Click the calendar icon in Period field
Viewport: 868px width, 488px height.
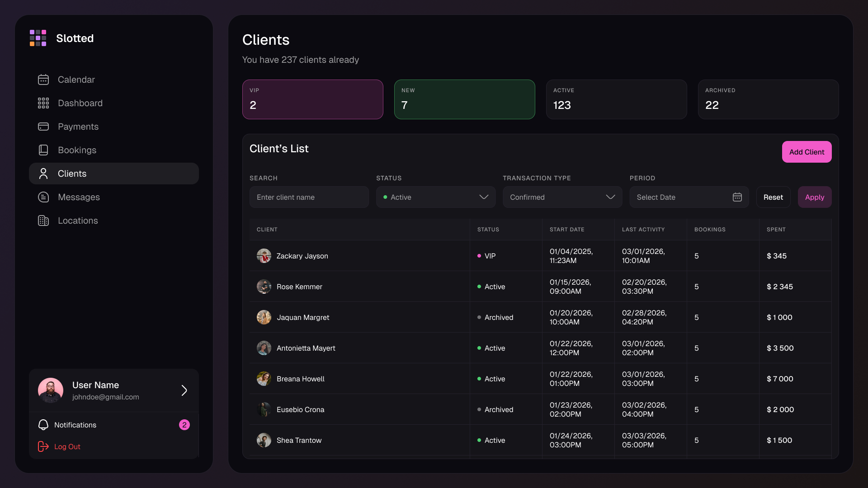[x=737, y=197]
